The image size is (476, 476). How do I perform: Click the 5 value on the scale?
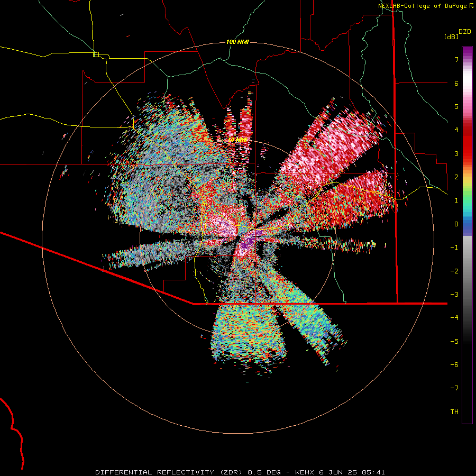point(456,106)
